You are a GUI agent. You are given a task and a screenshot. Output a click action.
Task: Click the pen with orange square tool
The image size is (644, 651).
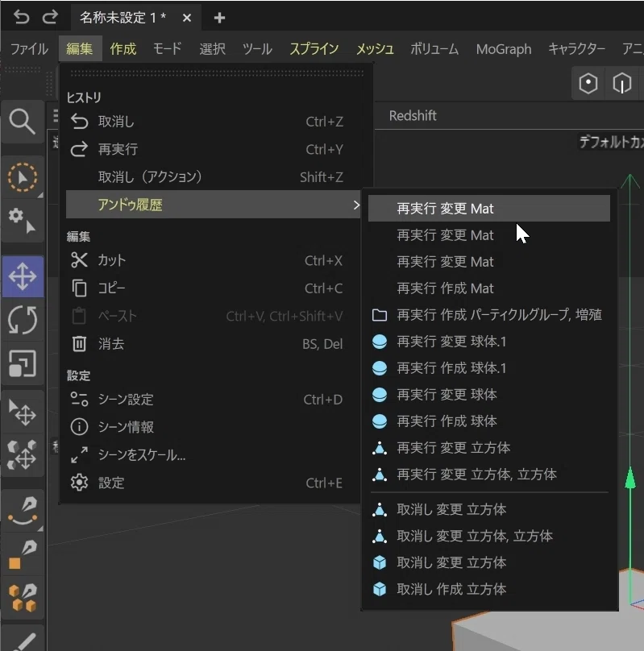point(23,554)
